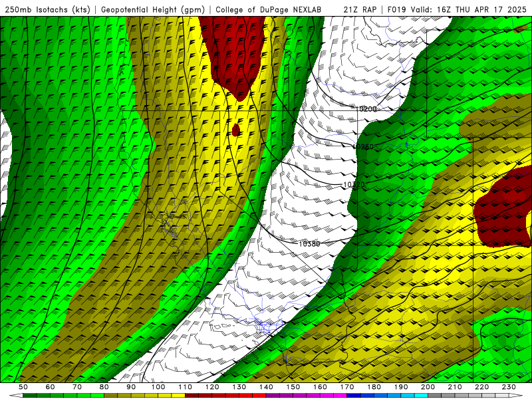
Task: Click the small dark red isotach blob on the map
Action: click(236, 130)
